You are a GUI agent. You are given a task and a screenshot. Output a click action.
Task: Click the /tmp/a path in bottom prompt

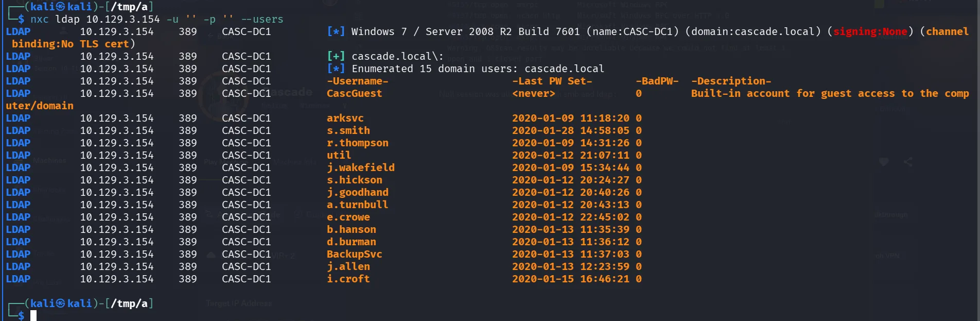[x=129, y=303]
